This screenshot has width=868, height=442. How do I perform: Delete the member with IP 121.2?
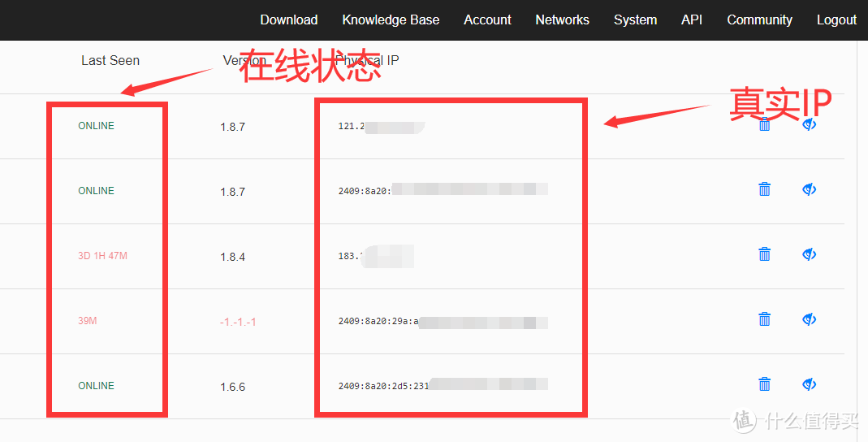765,124
